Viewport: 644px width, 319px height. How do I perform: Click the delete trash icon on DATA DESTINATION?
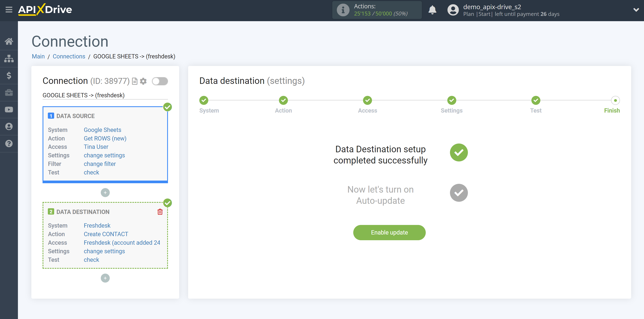(x=160, y=212)
